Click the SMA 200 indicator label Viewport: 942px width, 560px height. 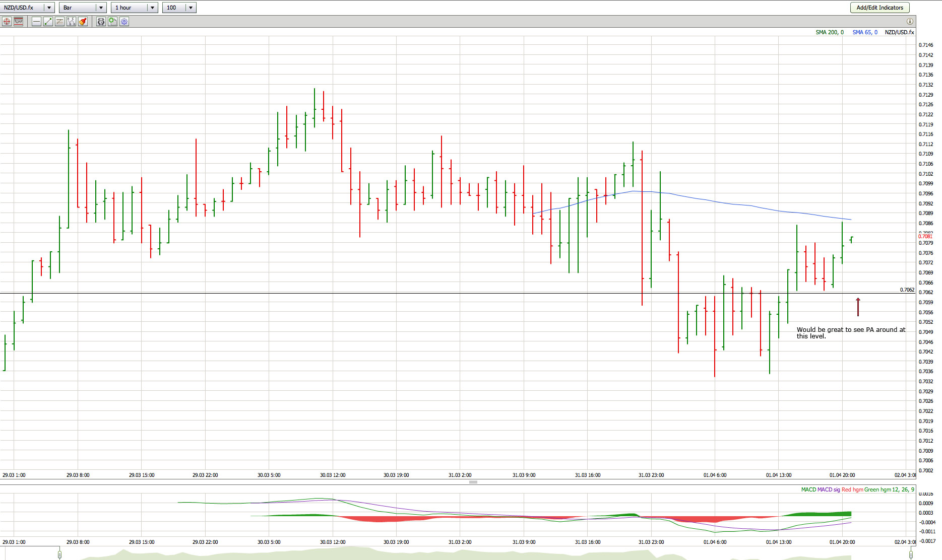click(829, 32)
